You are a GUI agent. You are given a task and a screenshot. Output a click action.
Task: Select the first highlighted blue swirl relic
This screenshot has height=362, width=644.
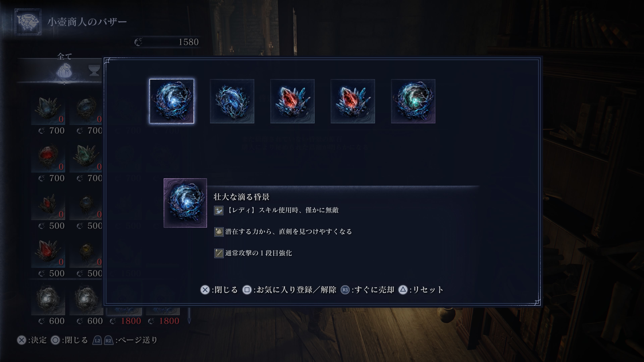pyautogui.click(x=172, y=101)
